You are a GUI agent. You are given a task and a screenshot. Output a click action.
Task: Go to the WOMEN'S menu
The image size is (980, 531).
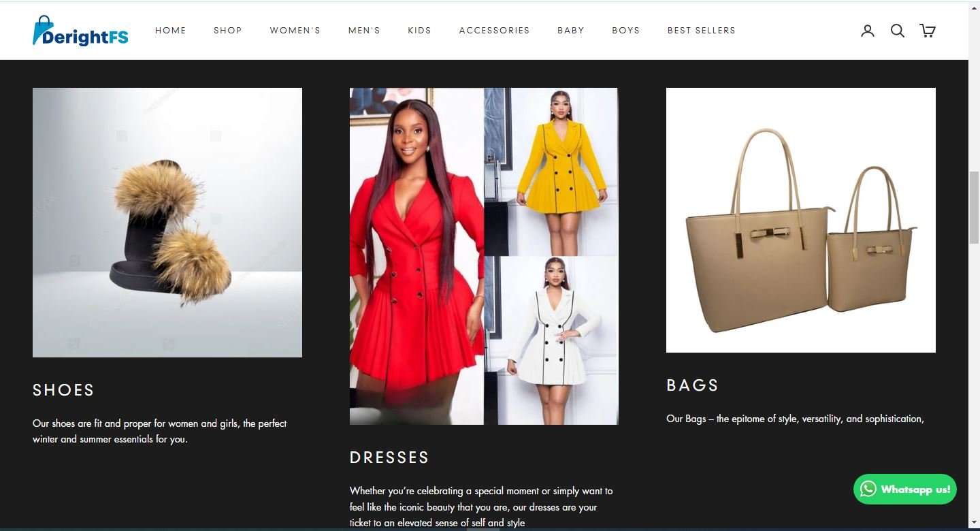(x=295, y=31)
